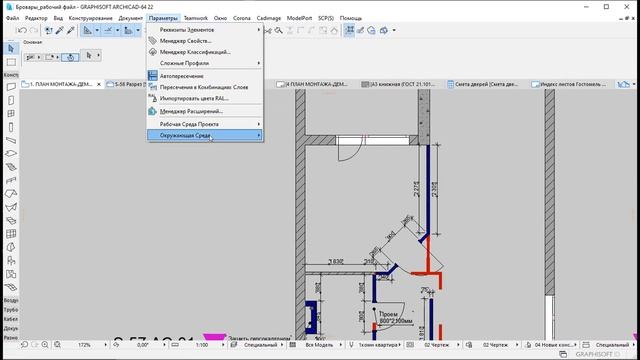Select the Object tool in toolbox
Viewport: 640px width, 360px height.
(x=11, y=261)
